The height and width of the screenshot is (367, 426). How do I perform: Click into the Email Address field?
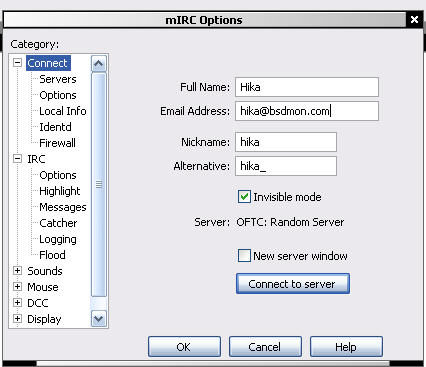point(307,111)
